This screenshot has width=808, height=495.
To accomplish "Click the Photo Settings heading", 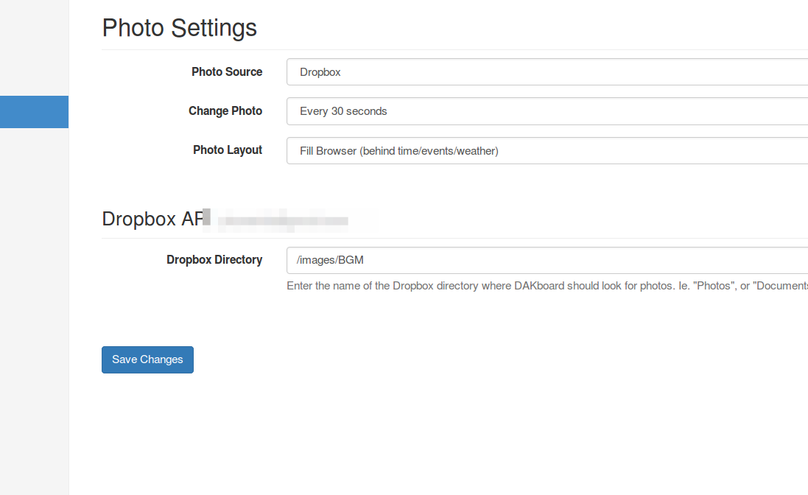I will 179,28.
